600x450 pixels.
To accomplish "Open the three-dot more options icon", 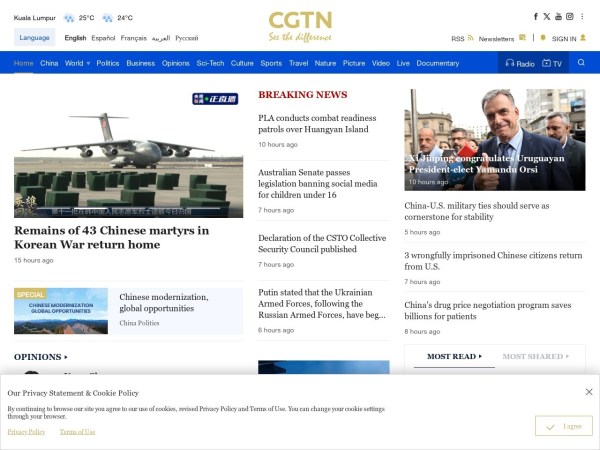I will [583, 17].
